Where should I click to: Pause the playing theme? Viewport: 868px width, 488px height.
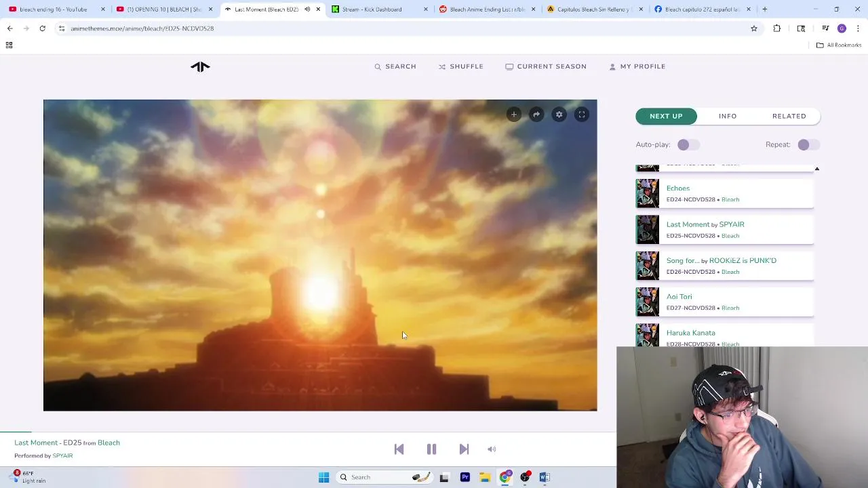pos(431,449)
